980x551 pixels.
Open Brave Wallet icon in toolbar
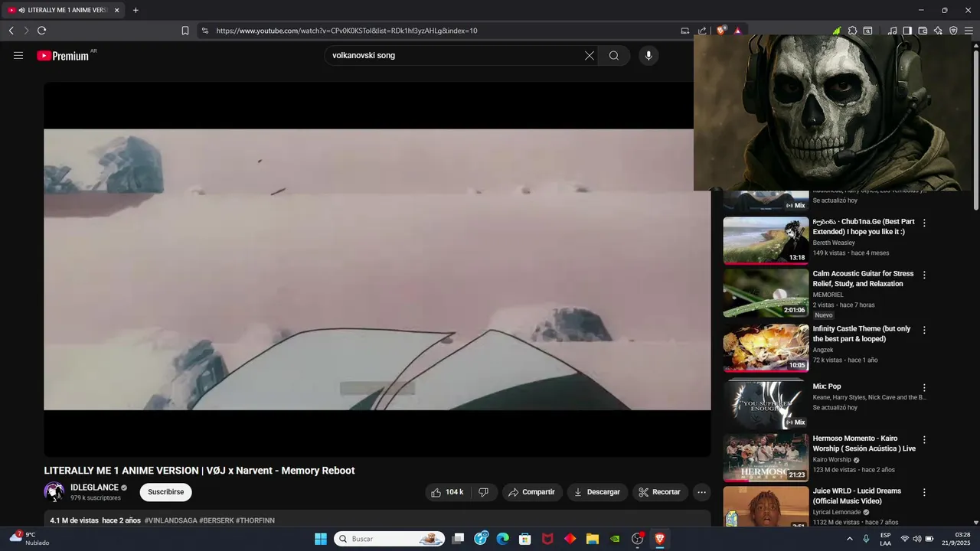[923, 31]
